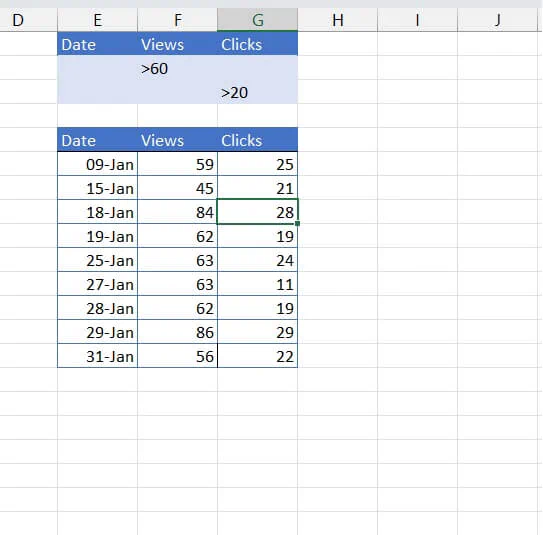Select Views value 86 cell

(x=177, y=332)
